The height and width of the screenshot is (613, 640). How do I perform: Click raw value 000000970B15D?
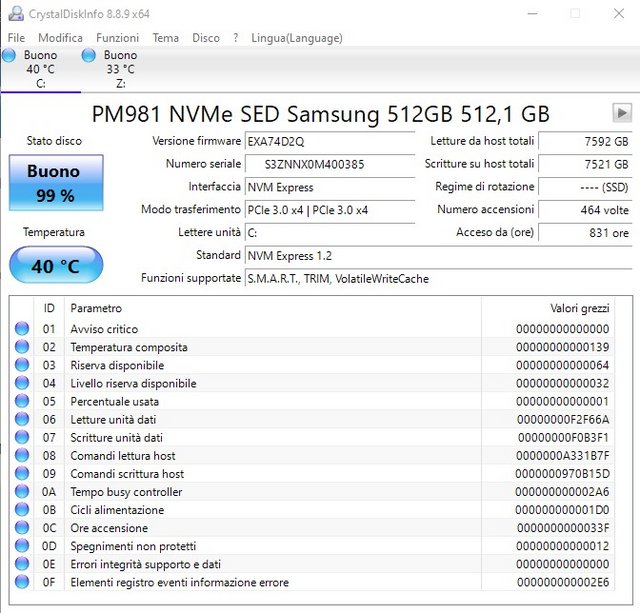click(x=562, y=474)
